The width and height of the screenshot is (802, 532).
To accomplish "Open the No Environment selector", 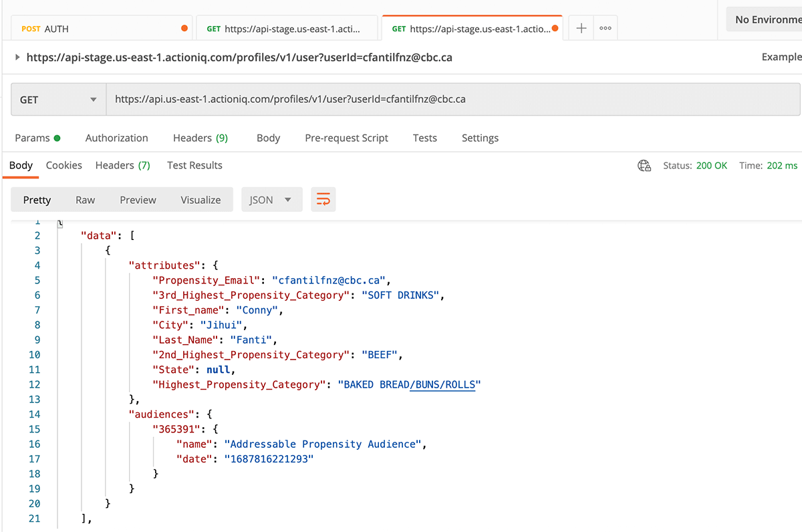I will (x=767, y=19).
